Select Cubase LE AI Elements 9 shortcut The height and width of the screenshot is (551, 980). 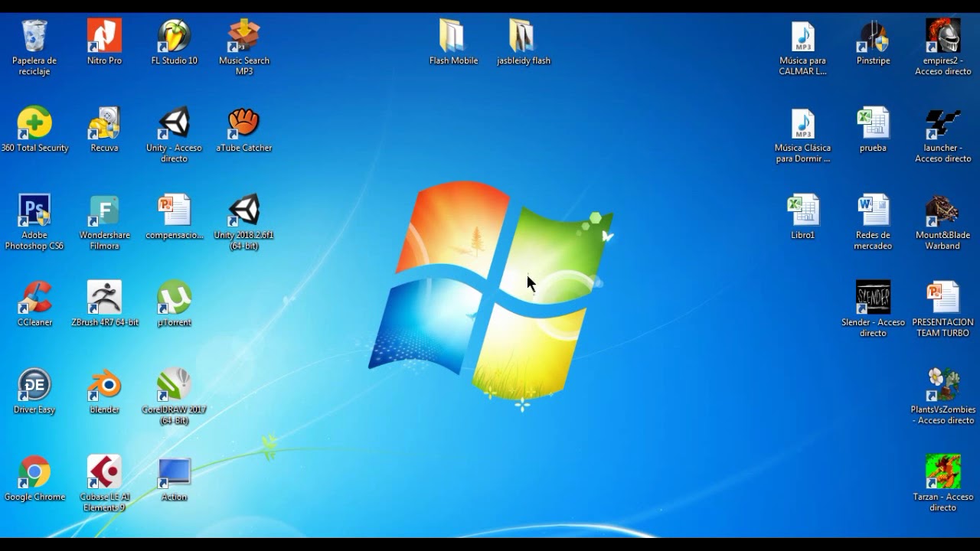[104, 472]
